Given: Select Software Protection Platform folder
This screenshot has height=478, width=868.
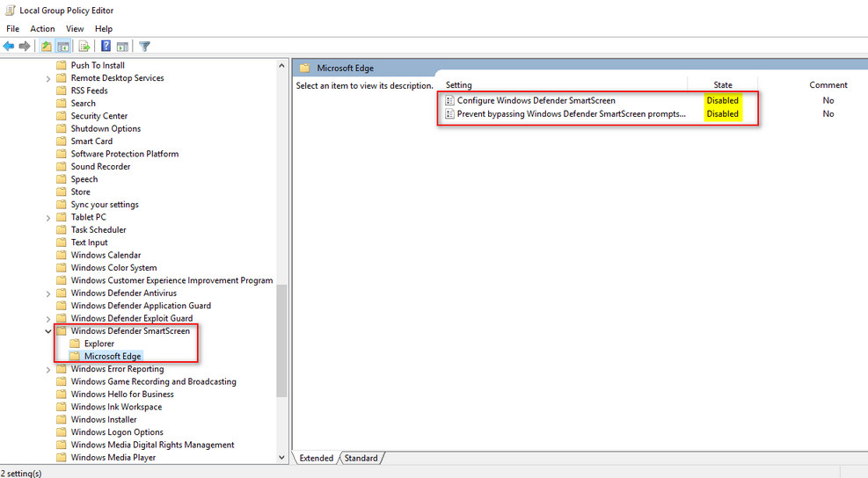Looking at the screenshot, I should click(125, 154).
